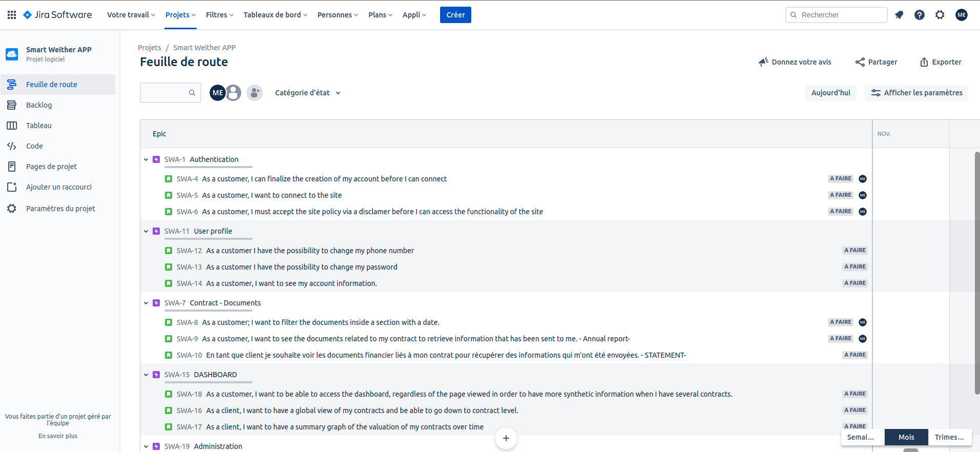Filter by the ME assignee avatar

coord(218,93)
